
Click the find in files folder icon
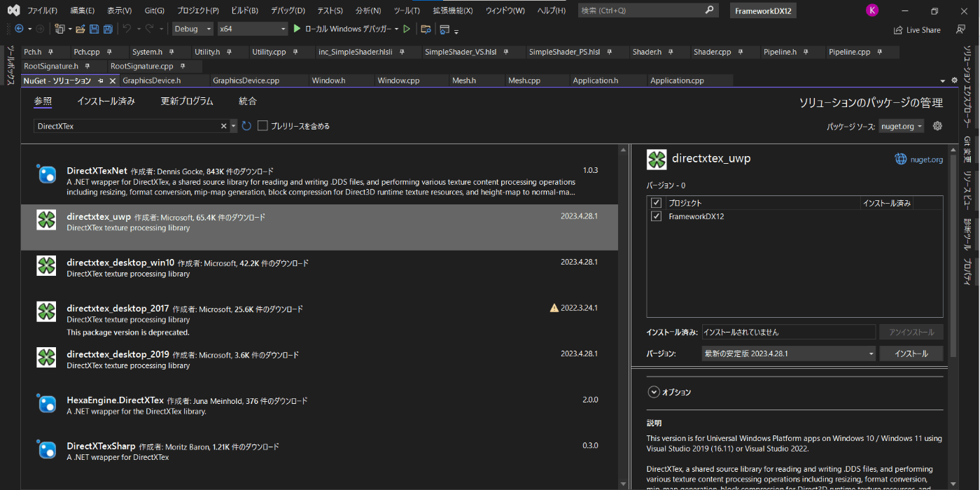click(426, 29)
